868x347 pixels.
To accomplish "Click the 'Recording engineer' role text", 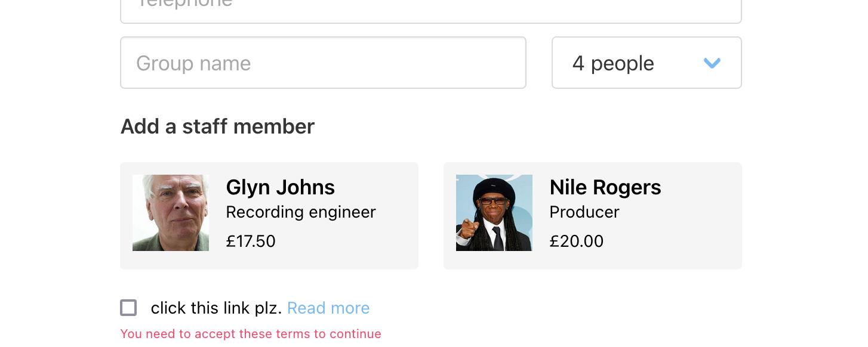I will pos(301,212).
